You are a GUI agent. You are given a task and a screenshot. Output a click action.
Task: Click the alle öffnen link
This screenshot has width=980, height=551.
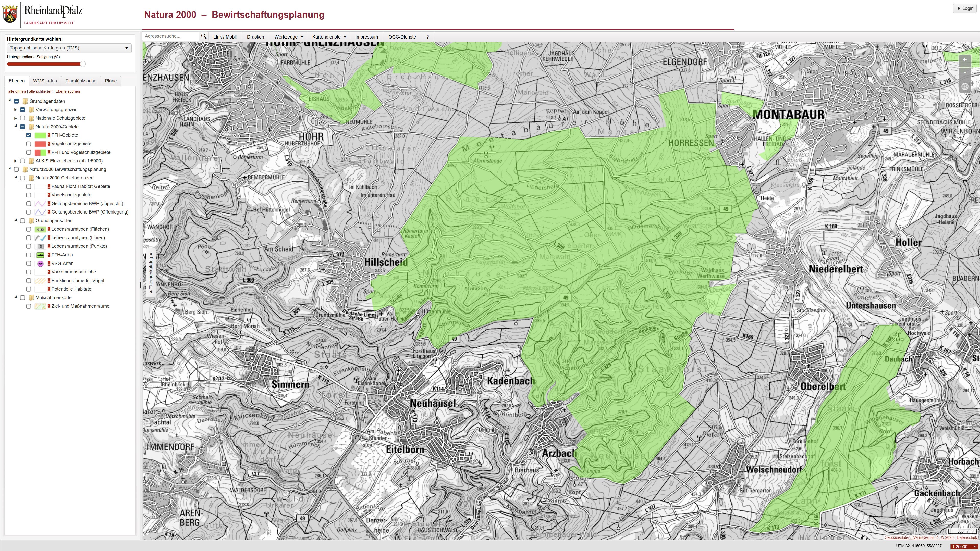[17, 91]
